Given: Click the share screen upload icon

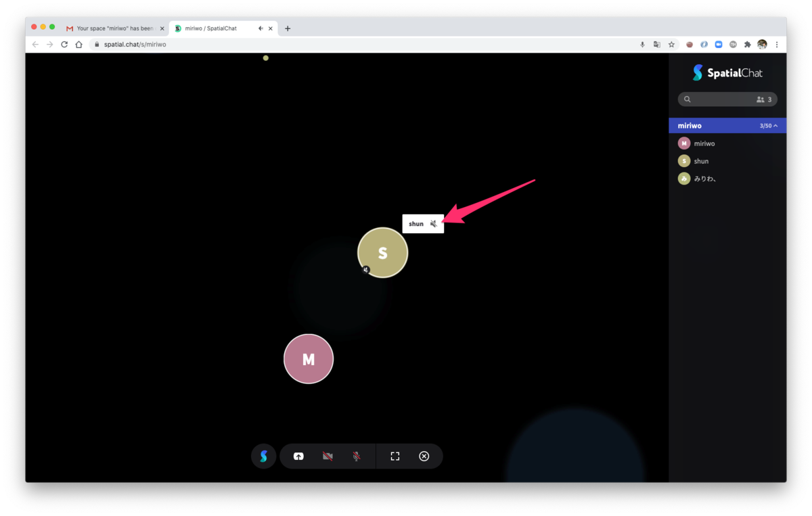Looking at the screenshot, I should [298, 456].
